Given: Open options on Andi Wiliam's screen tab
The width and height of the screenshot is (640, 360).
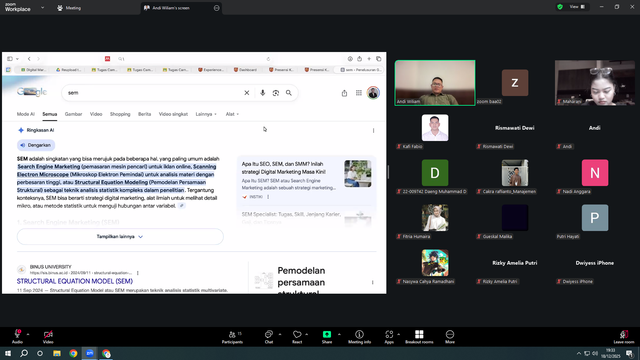Looking at the screenshot, I should (216, 8).
